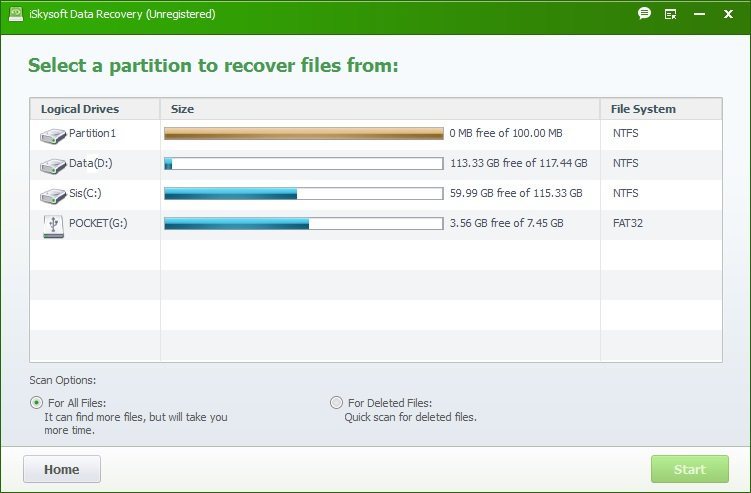
Task: Click the Sis(C:) usage bar
Action: [304, 194]
